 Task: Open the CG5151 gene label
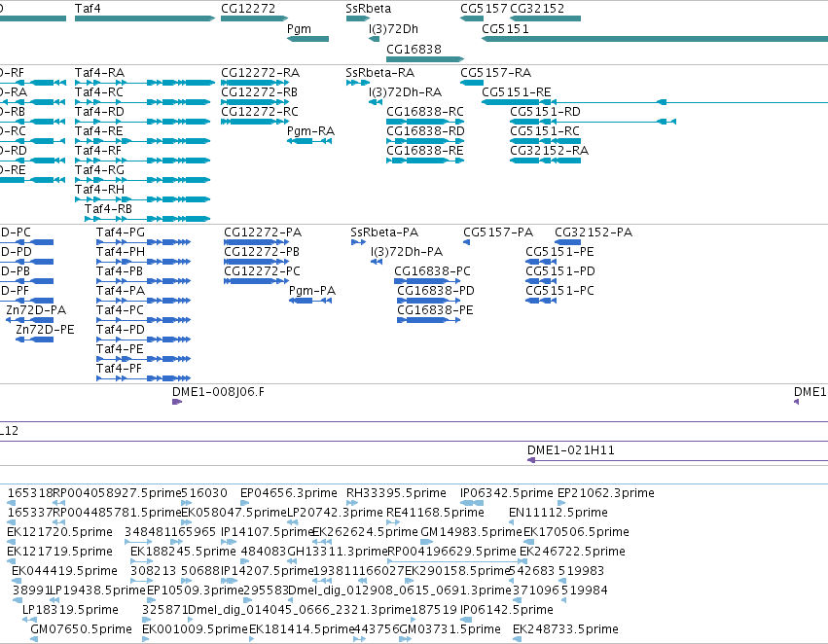[x=505, y=29]
